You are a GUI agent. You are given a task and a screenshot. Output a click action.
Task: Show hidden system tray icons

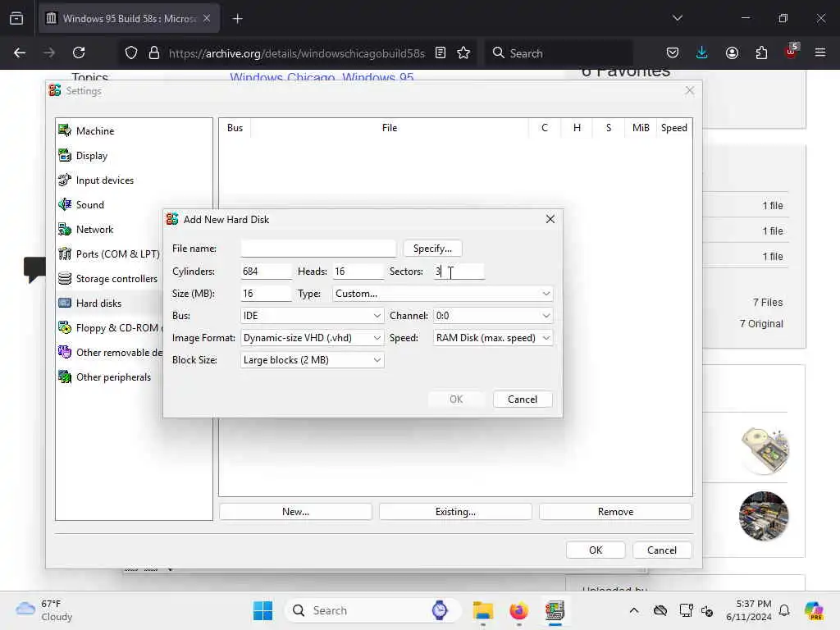[634, 610]
